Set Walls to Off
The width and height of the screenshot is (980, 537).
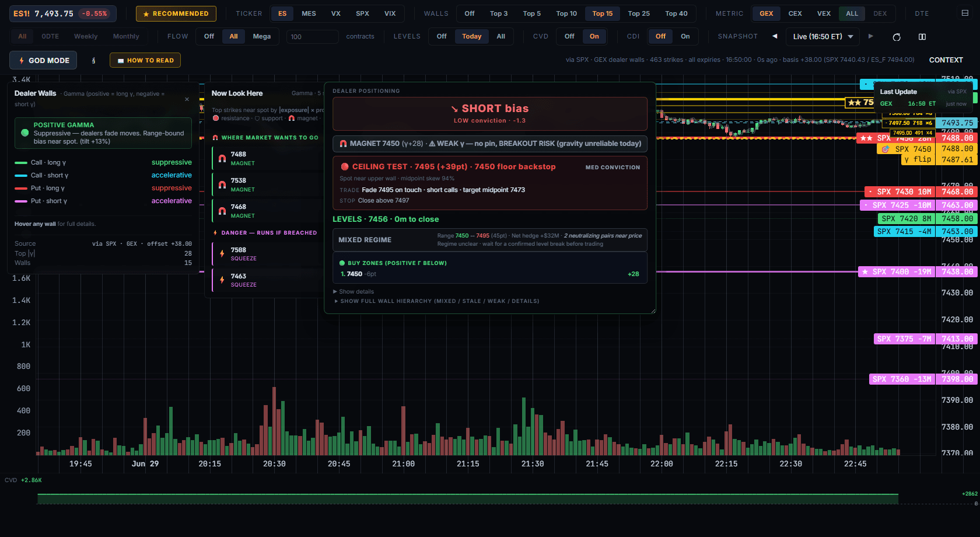[x=470, y=13]
